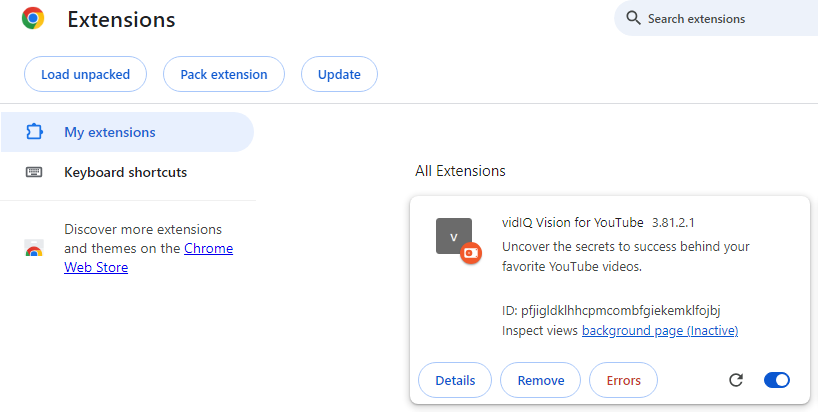Go to Keyboard shortcuts
818x412 pixels.
(125, 172)
